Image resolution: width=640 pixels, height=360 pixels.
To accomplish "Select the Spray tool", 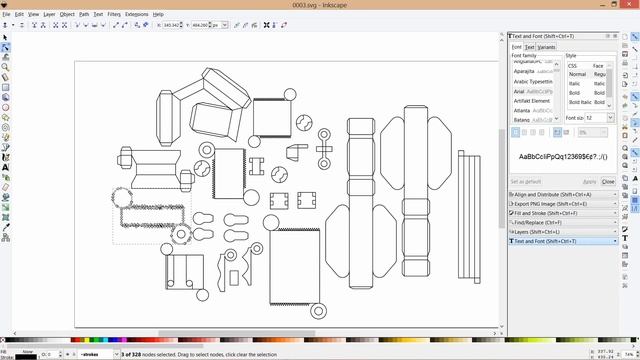I will click(5, 177).
